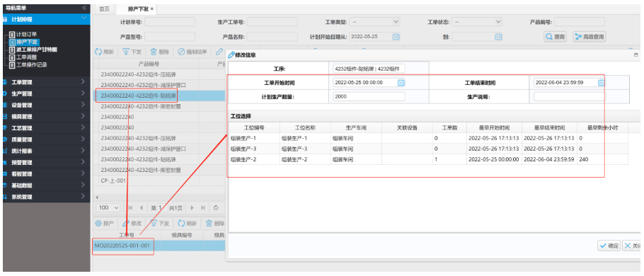Open calendar for 工单结束时间

point(602,83)
